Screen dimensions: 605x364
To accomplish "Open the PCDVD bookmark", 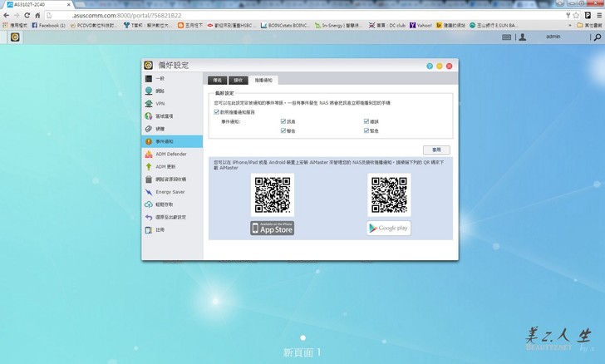I will [94, 26].
